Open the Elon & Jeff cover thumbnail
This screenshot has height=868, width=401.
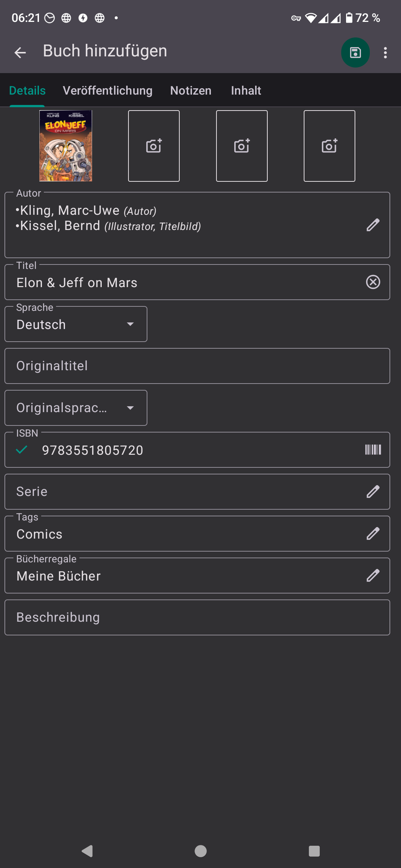[66, 146]
